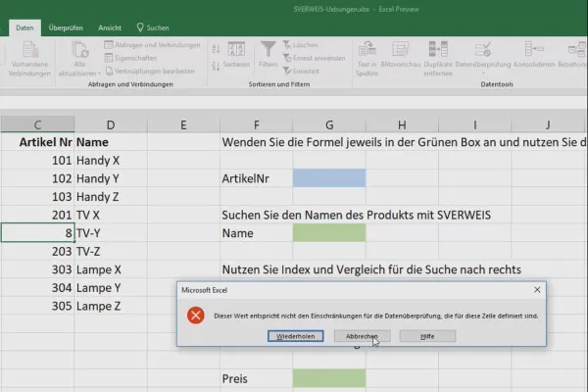Select column E header
Screen dimensions: 588x392
183,124
